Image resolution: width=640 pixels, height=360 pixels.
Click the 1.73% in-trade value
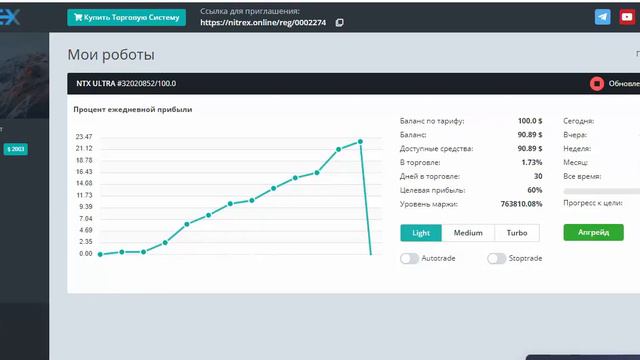[532, 162]
